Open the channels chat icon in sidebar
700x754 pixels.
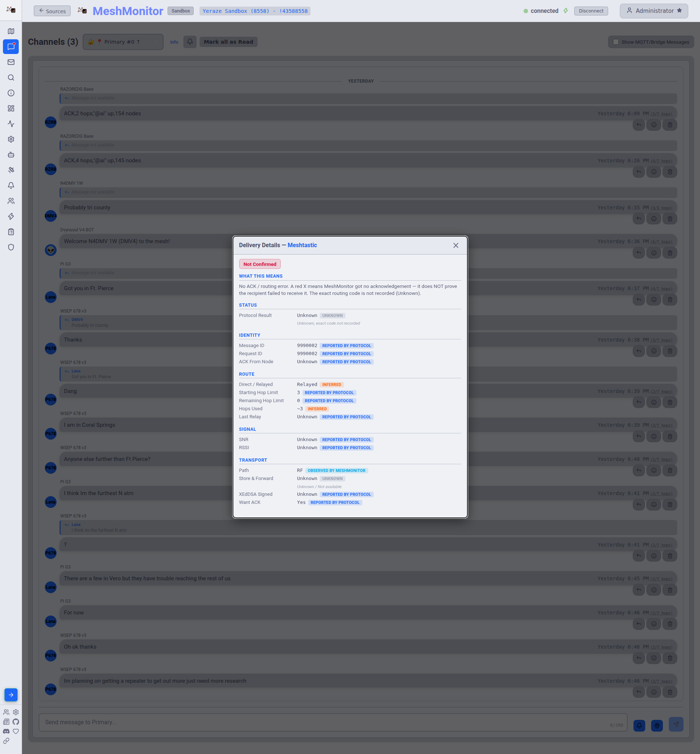(11, 47)
